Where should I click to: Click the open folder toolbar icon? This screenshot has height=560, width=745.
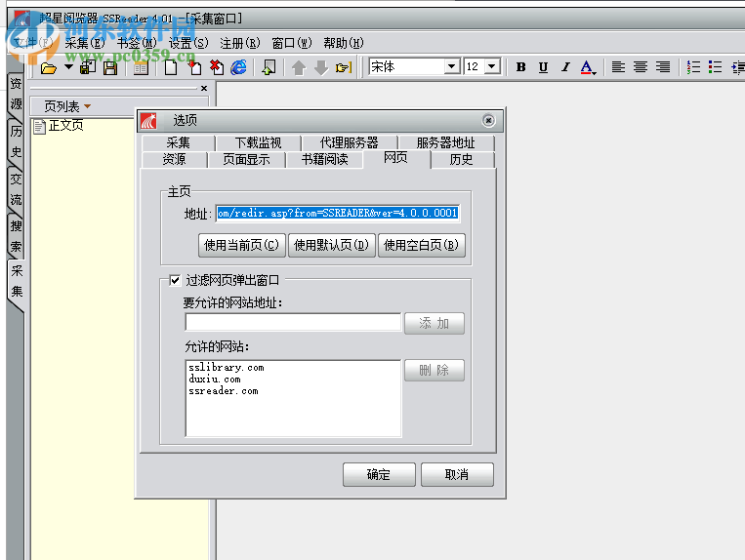(49, 68)
